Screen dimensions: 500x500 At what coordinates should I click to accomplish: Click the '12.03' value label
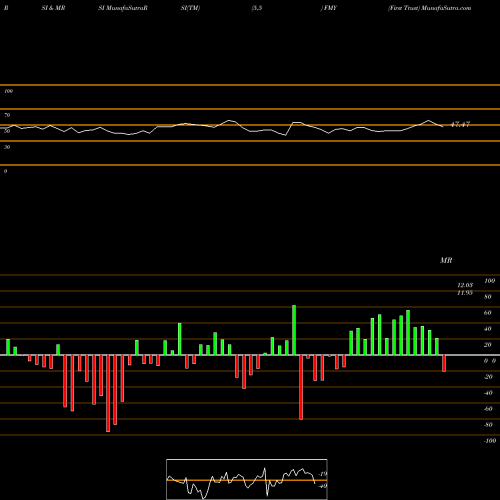[465, 285]
